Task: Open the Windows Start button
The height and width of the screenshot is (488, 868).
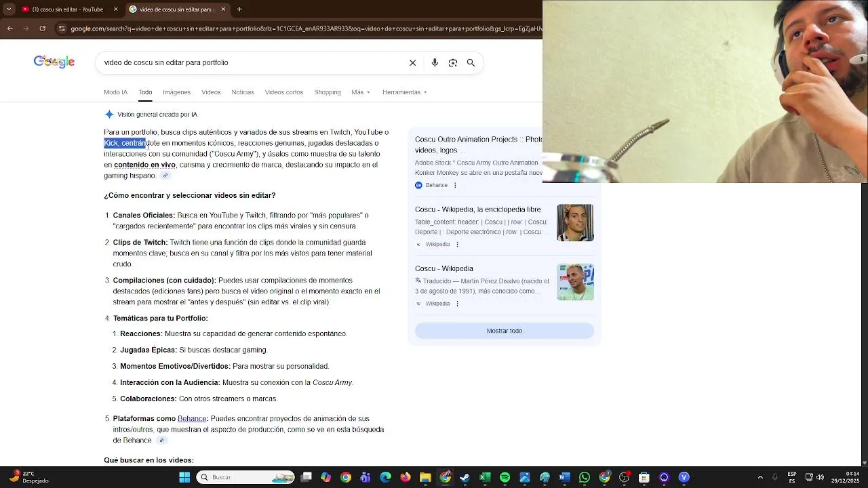Action: tap(184, 477)
